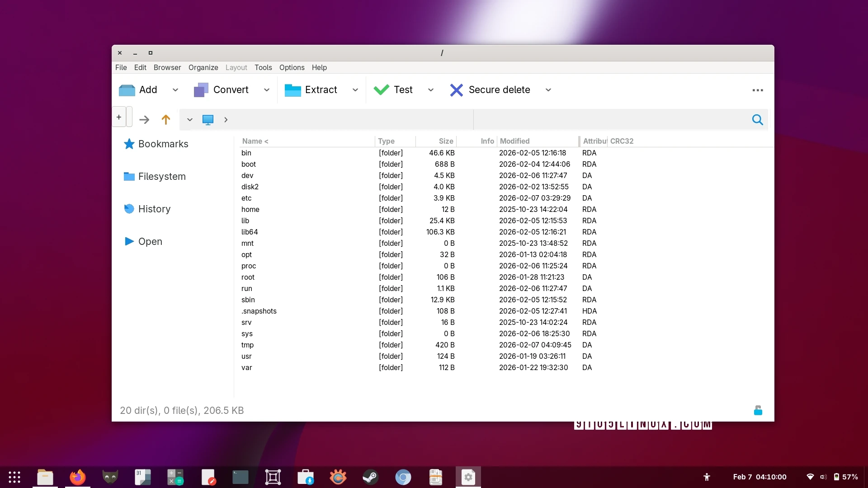This screenshot has width=868, height=488.
Task: Expand the Add button dropdown
Action: 175,89
